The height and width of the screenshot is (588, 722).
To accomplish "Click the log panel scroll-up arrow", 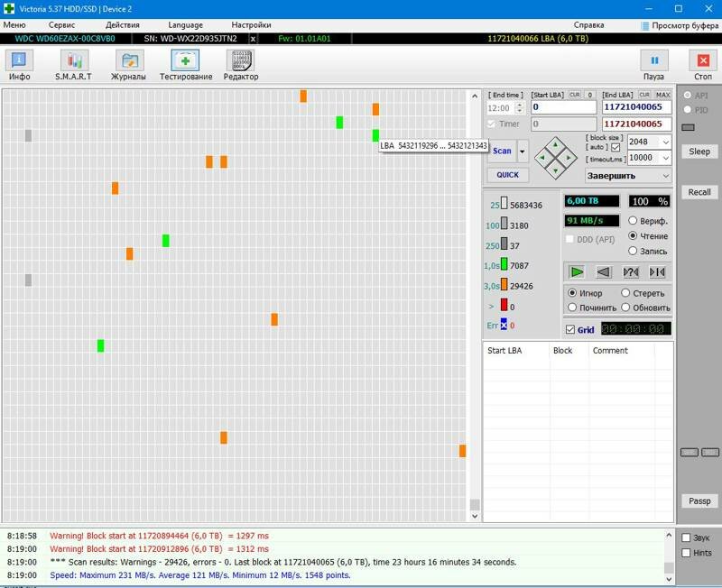I will click(669, 535).
